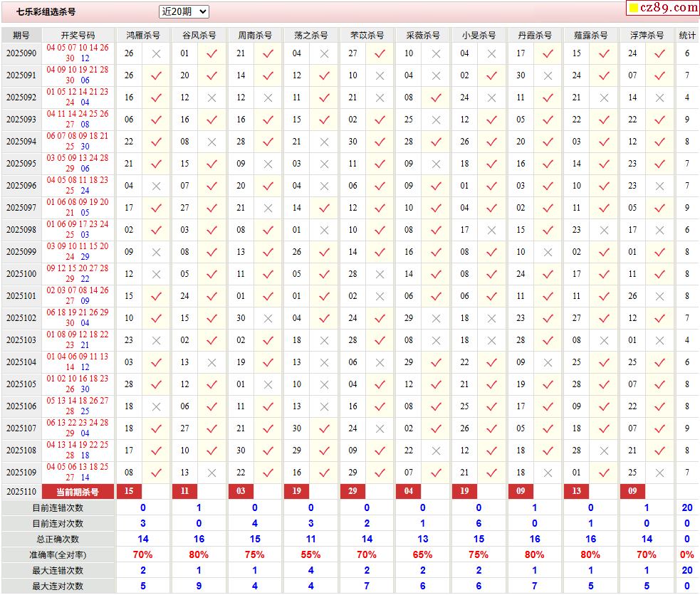
Task: Click the 总正确次数 row label
Action: tap(58, 539)
